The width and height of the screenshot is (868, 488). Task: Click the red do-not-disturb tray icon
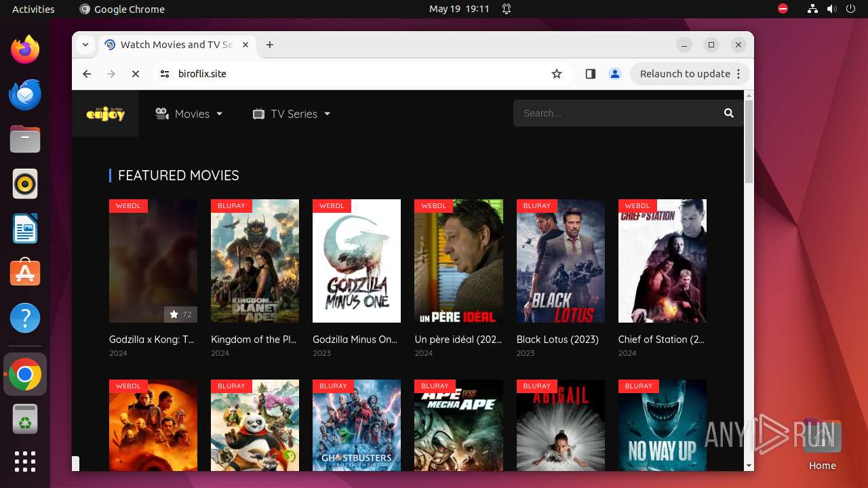(783, 9)
